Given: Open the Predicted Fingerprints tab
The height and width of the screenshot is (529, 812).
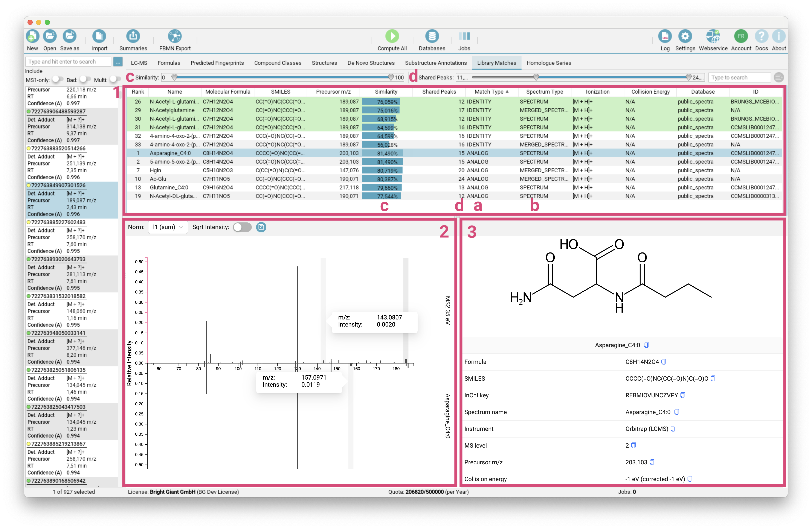Looking at the screenshot, I should coord(217,63).
